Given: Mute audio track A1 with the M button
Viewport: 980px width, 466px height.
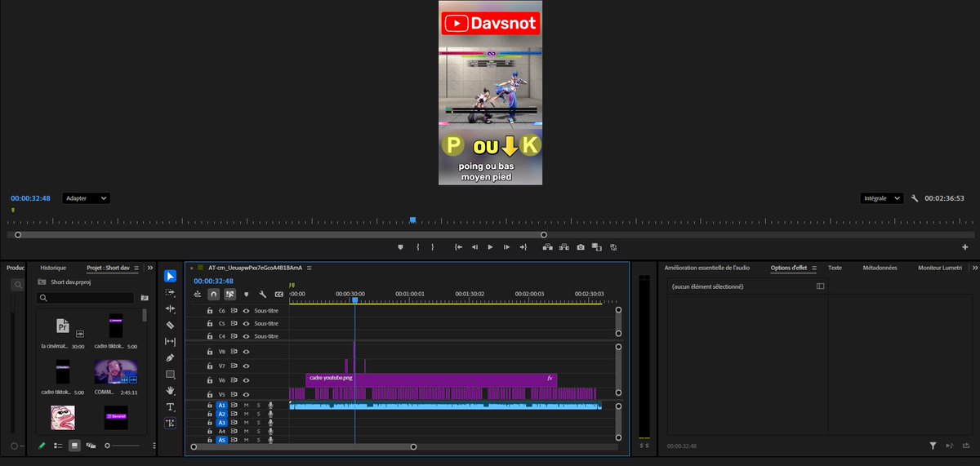Looking at the screenshot, I should [x=246, y=405].
